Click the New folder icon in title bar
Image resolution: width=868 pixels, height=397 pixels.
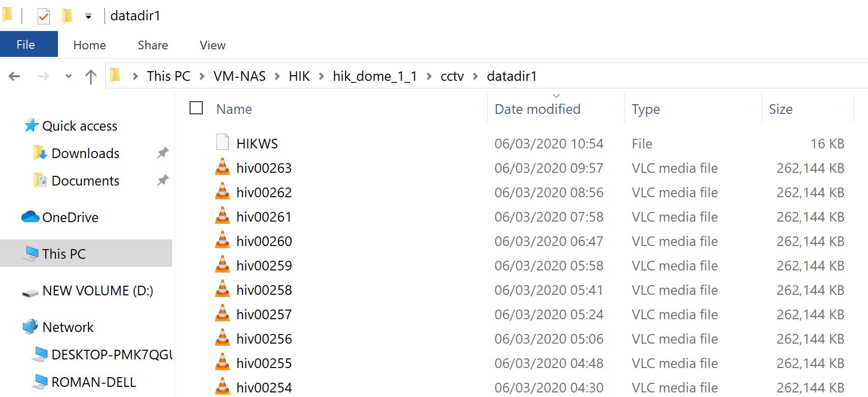[67, 16]
